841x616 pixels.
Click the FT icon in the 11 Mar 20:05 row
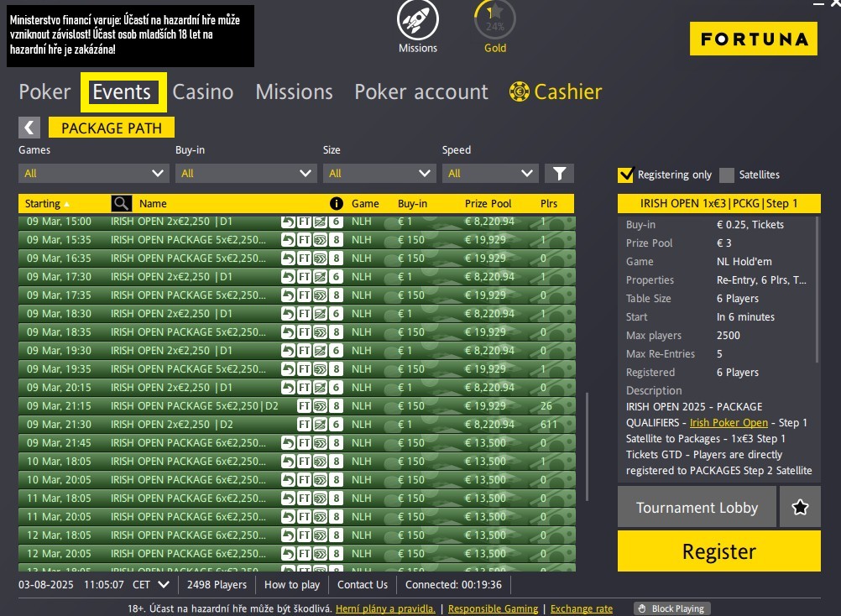(x=304, y=517)
